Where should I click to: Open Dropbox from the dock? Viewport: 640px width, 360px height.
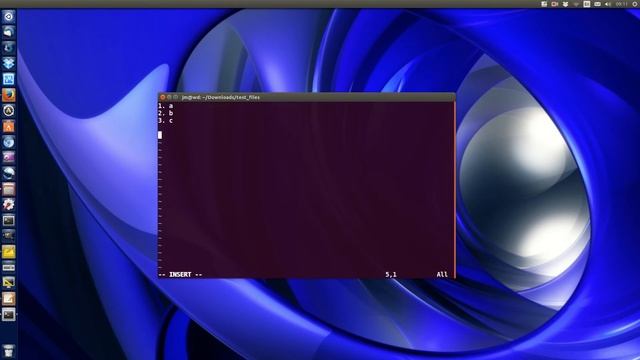[x=9, y=63]
